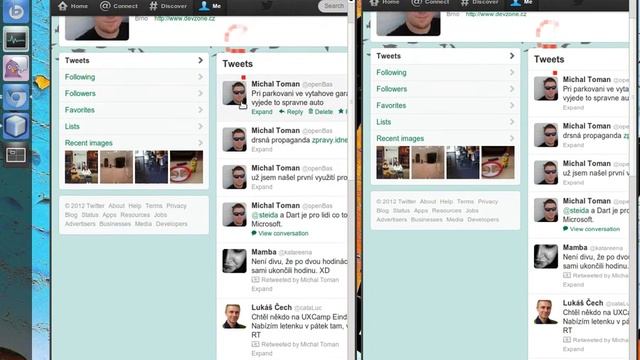Open second recent image thumbnail, left window
The height and width of the screenshot is (360, 640).
116,167
